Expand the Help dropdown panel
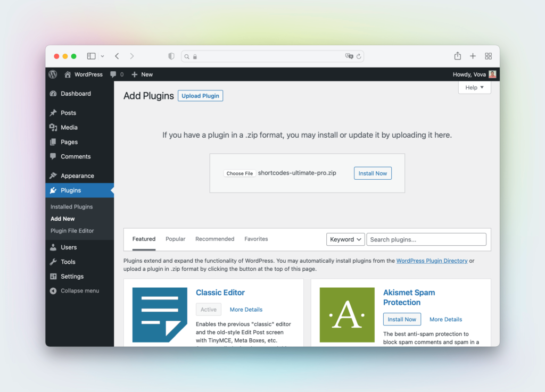Screen dimensions: 545x392 pos(474,87)
